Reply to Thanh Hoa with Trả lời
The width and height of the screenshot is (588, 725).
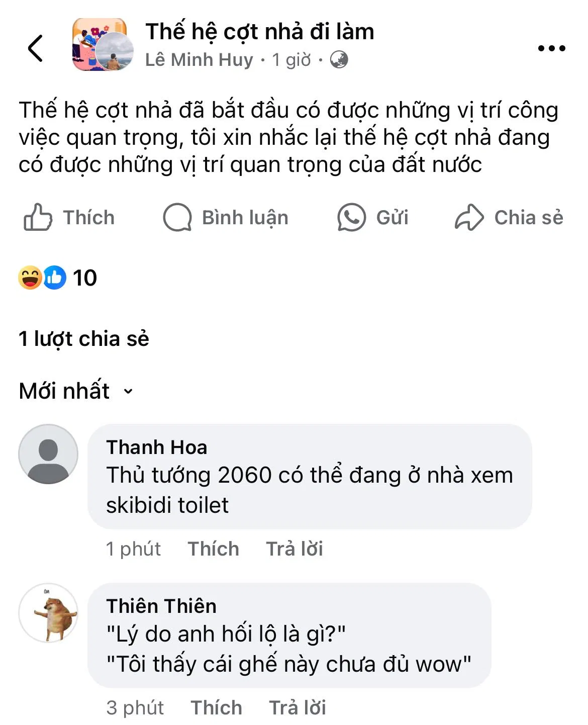(x=295, y=549)
